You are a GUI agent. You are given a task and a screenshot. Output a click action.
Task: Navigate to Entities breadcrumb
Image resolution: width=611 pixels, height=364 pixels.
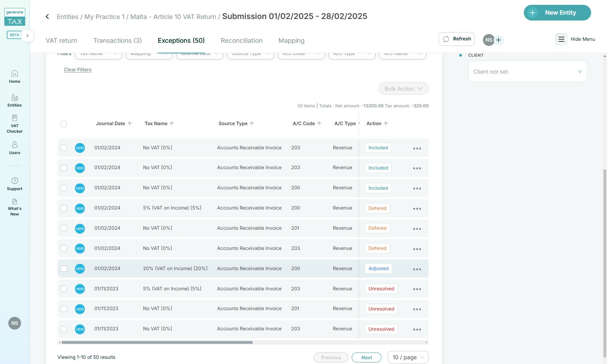(x=67, y=17)
